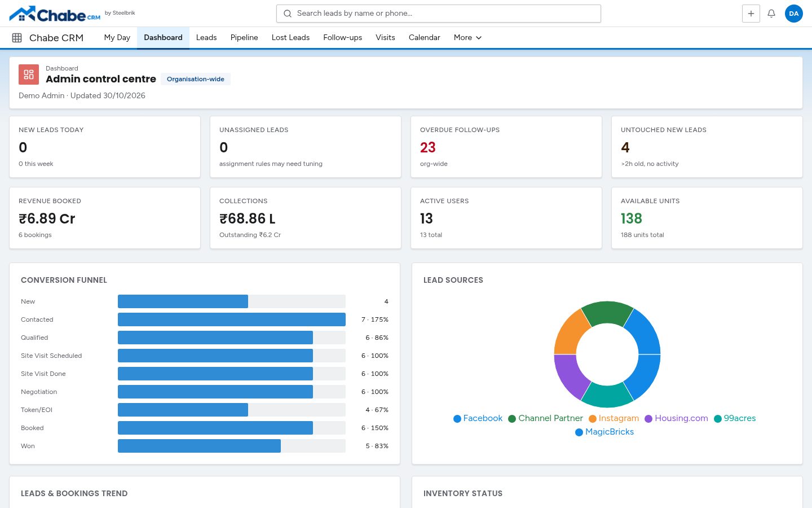Screen dimensions: 812x508
Task: Open the Leads tab
Action: [x=206, y=38]
